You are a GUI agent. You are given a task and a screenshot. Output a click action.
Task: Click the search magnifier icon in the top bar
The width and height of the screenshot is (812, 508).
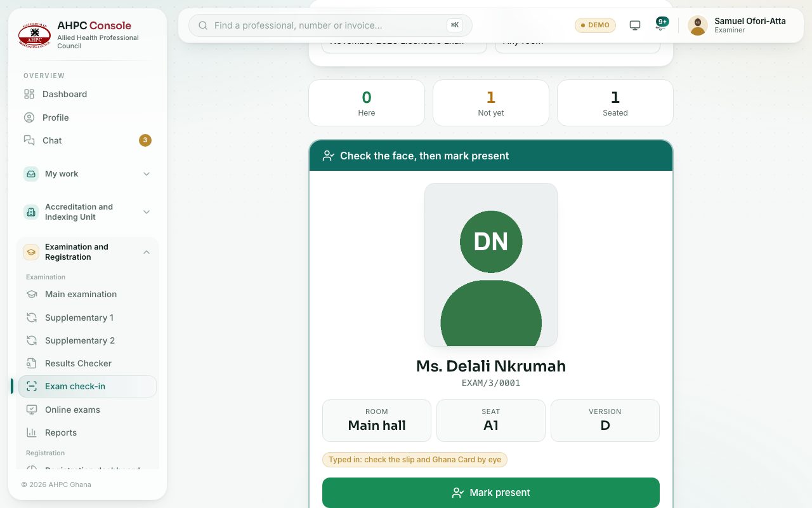204,25
